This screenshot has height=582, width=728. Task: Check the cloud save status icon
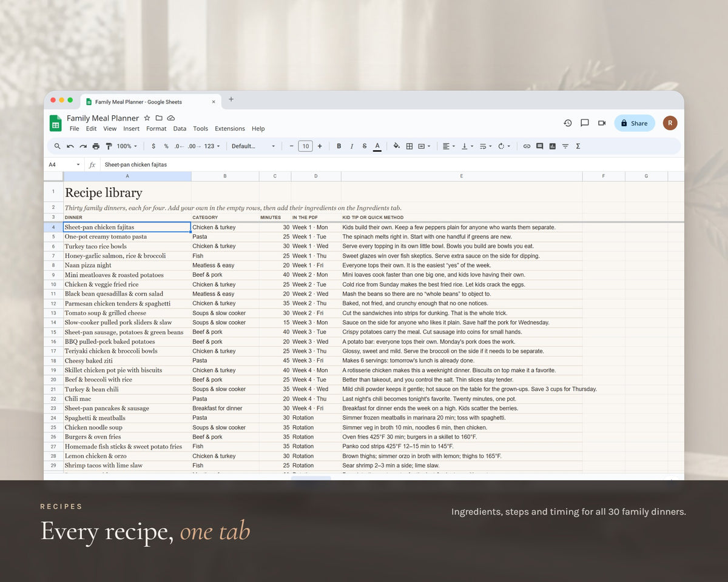coord(171,118)
